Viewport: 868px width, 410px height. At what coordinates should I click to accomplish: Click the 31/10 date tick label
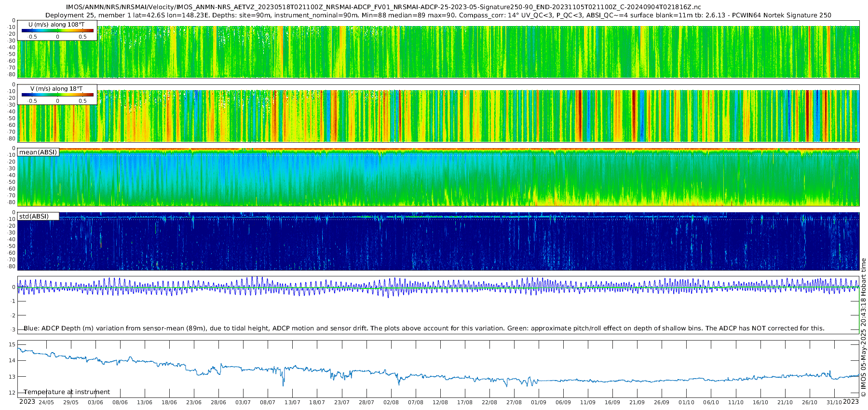(x=834, y=402)
